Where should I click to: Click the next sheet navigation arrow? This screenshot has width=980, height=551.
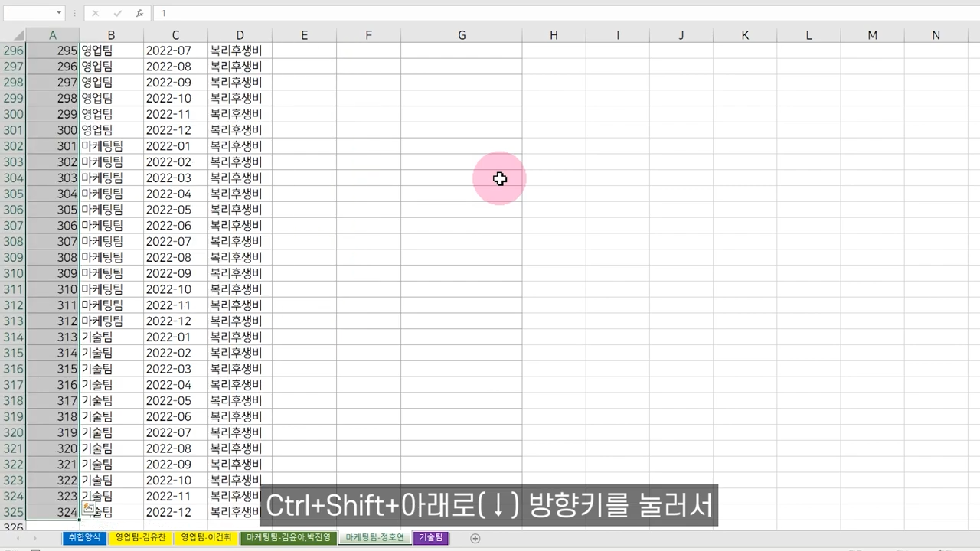click(34, 538)
